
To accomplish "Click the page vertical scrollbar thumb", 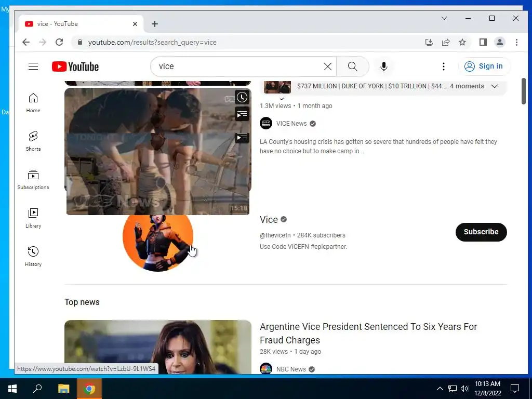I will [524, 91].
